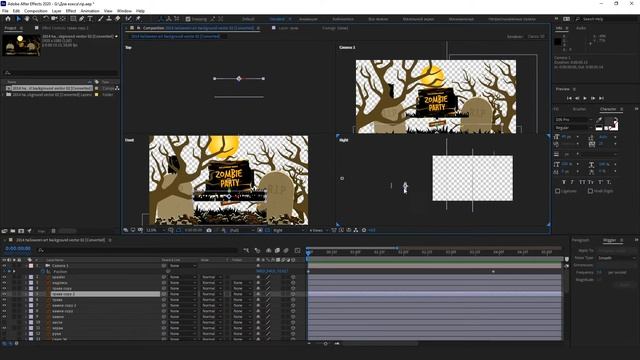This screenshot has width=640, height=360.
Task: Enable frame blending for the composition
Action: tap(277, 250)
